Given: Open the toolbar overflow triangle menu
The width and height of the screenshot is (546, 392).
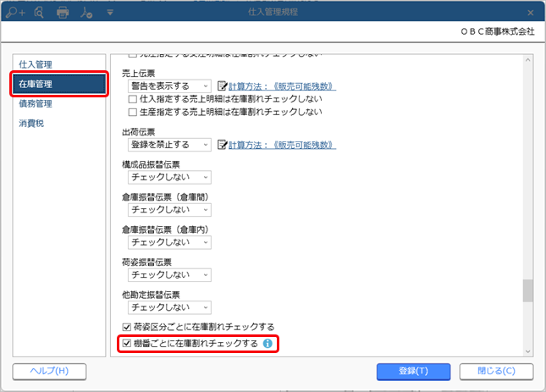Looking at the screenshot, I should [110, 13].
